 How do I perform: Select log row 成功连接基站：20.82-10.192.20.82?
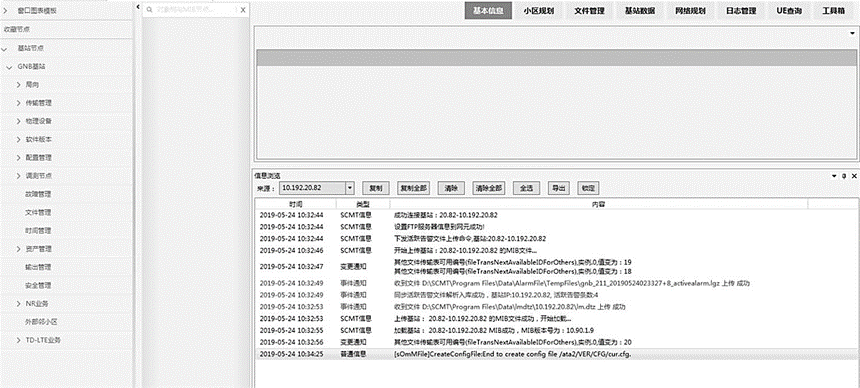(556, 215)
